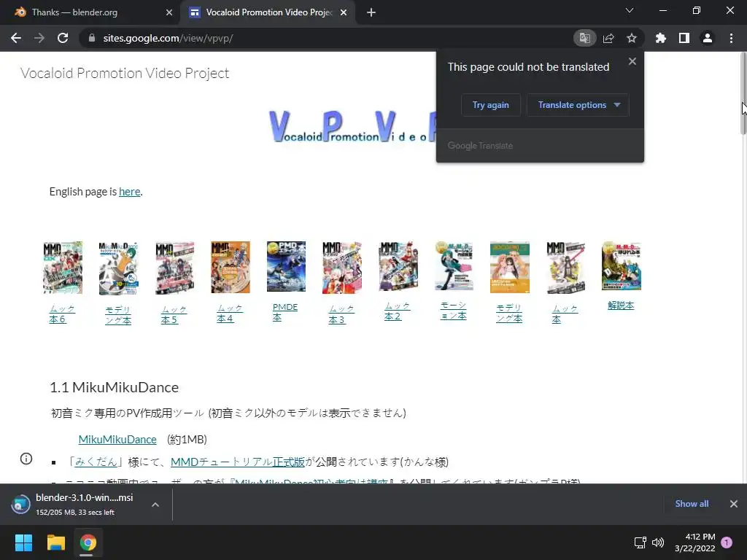The width and height of the screenshot is (747, 560).
Task: Open a new browser tab
Action: [371, 12]
